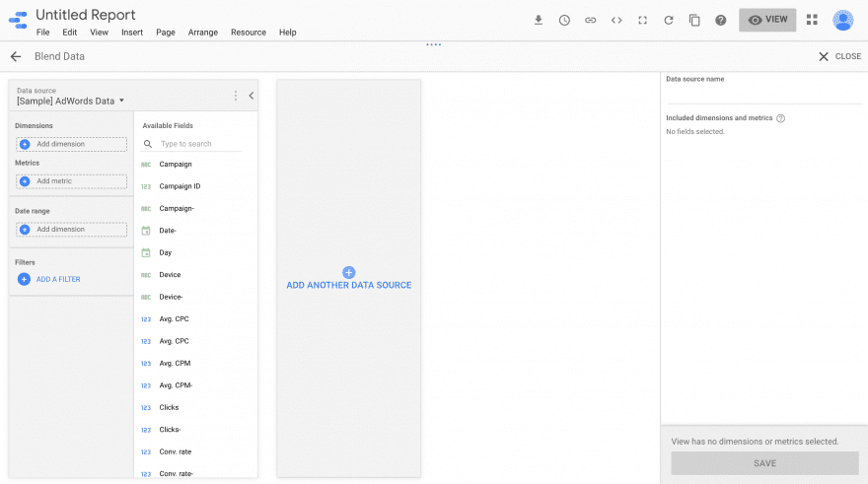Open the View menu

click(99, 33)
